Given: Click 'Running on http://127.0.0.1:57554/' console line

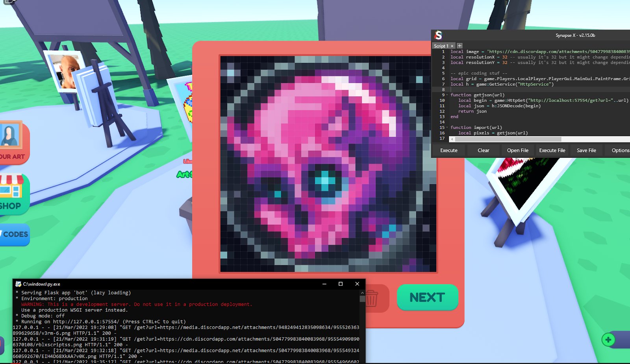Looking at the screenshot, I should [x=103, y=322].
